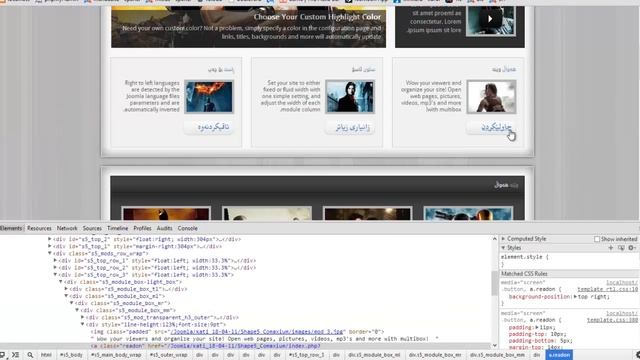Collapse the s5_module_box_mm node in the tree

[x=77, y=310]
